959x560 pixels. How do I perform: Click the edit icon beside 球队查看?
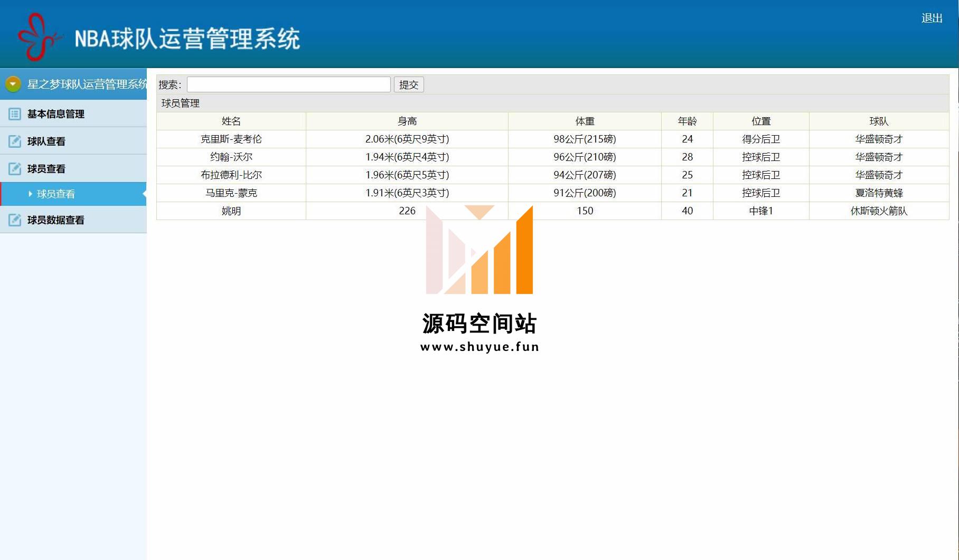pyautogui.click(x=15, y=141)
